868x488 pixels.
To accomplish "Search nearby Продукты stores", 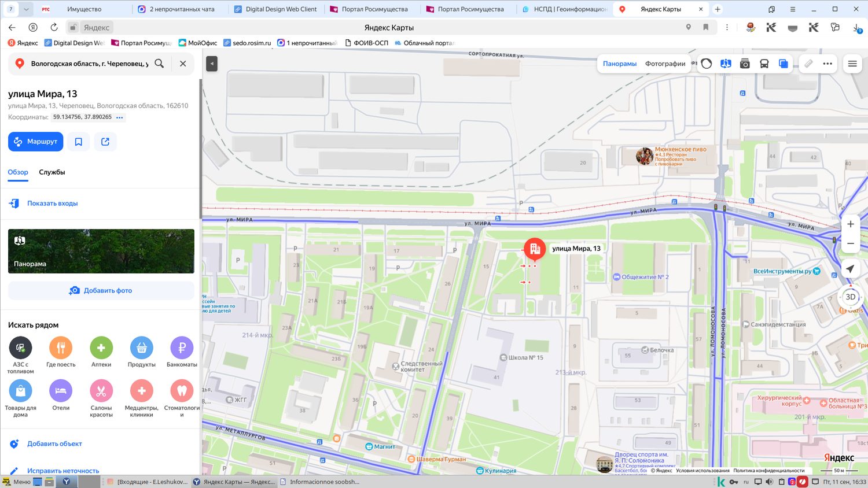I will tap(142, 352).
